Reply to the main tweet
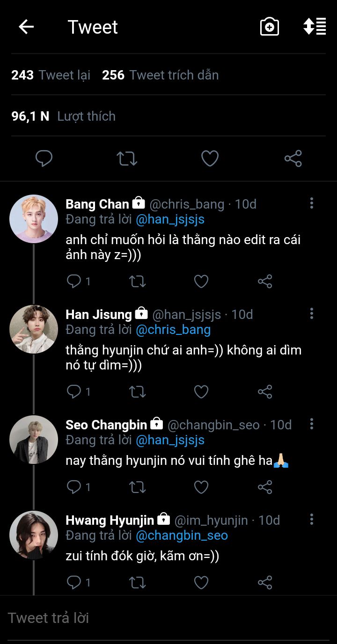Image resolution: width=337 pixels, height=644 pixels. click(44, 159)
